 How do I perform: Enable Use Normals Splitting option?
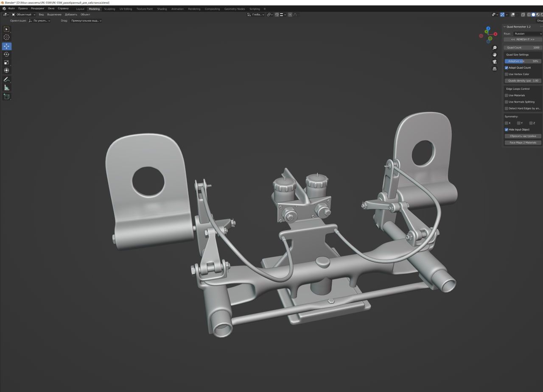[x=507, y=102]
